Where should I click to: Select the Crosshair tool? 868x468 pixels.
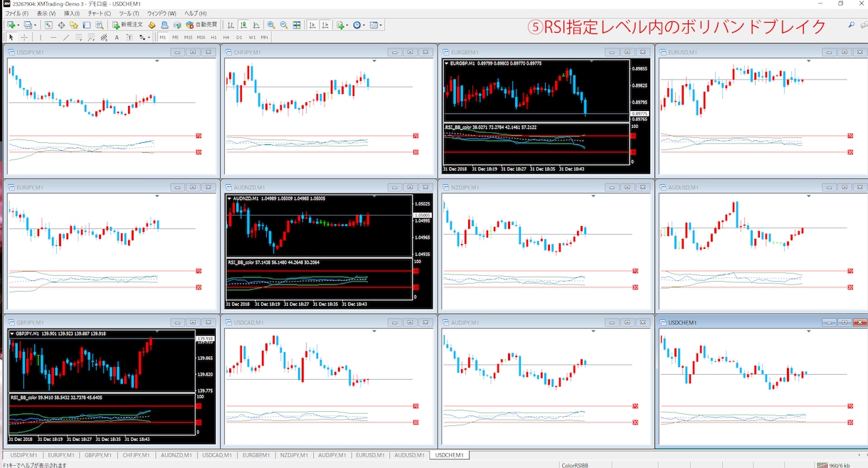coord(25,37)
